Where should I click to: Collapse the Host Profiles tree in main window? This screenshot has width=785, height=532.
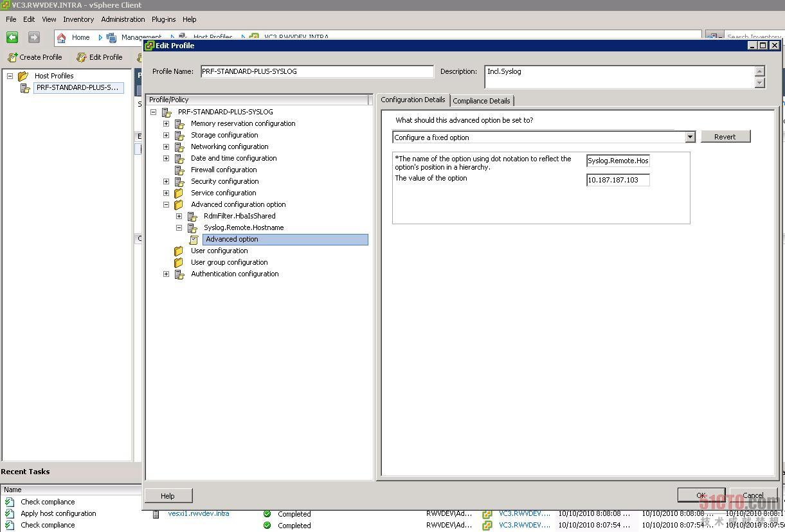[x=10, y=76]
